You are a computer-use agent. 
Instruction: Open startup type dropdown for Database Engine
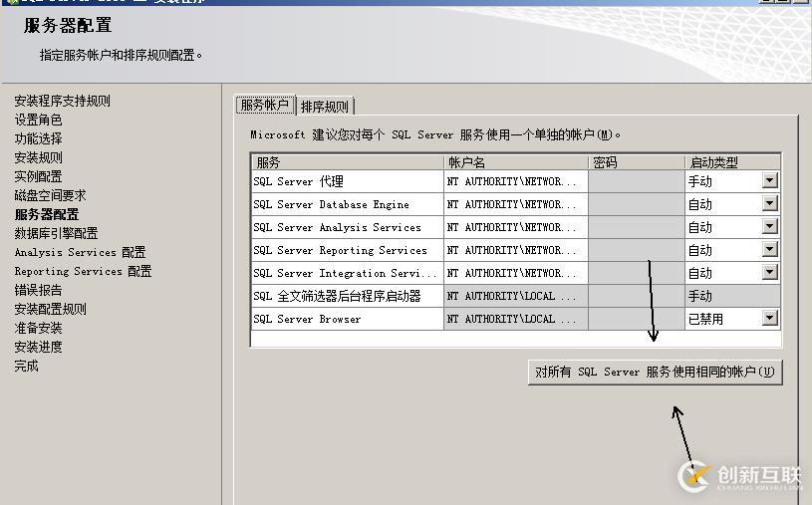tap(770, 203)
